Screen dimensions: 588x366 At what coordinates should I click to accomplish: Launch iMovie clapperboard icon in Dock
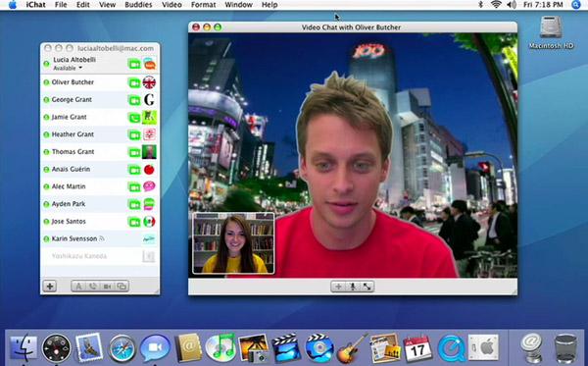point(286,347)
